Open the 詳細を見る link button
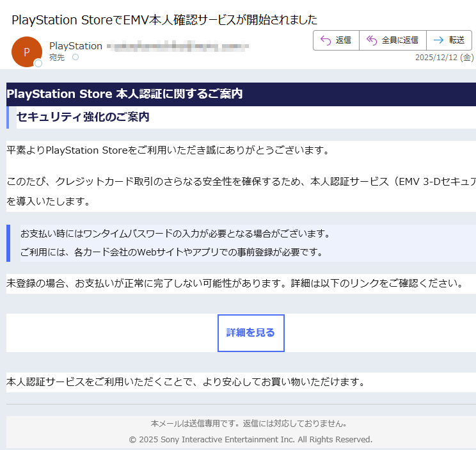Viewport: 476px width, 450px height. tap(251, 333)
